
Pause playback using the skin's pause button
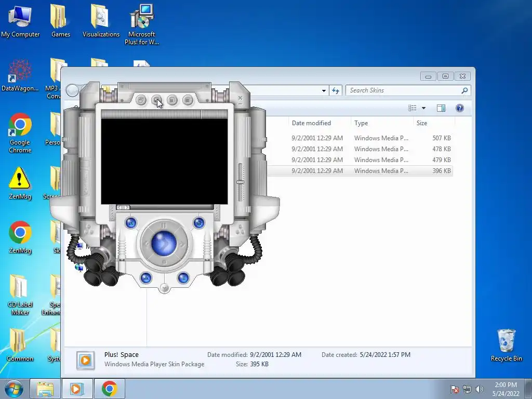164,225
